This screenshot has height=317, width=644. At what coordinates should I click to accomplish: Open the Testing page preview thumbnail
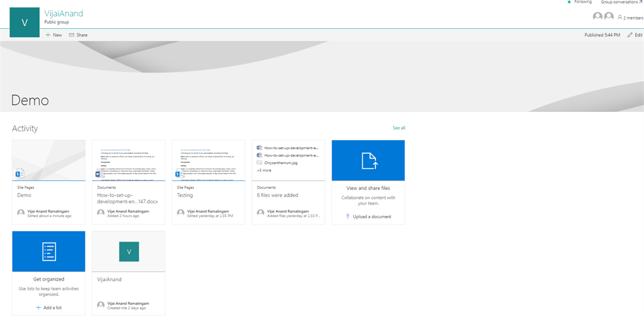(x=208, y=160)
